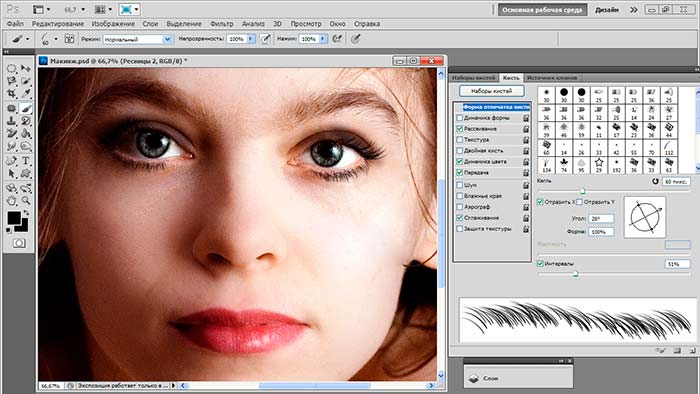Select the Hand tool
The height and width of the screenshot is (394, 700).
click(x=11, y=200)
